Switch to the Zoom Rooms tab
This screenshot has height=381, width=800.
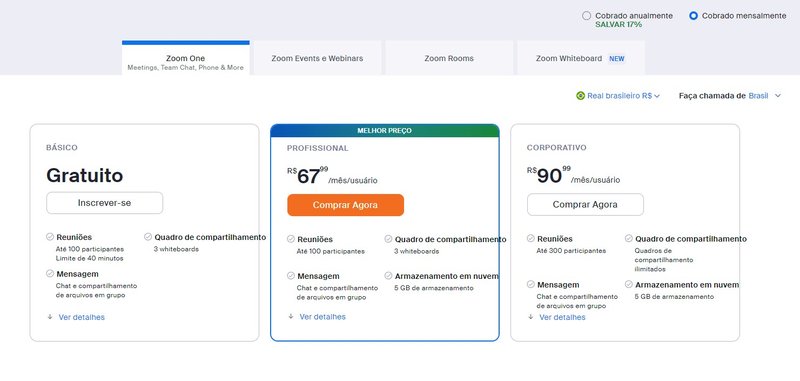449,58
